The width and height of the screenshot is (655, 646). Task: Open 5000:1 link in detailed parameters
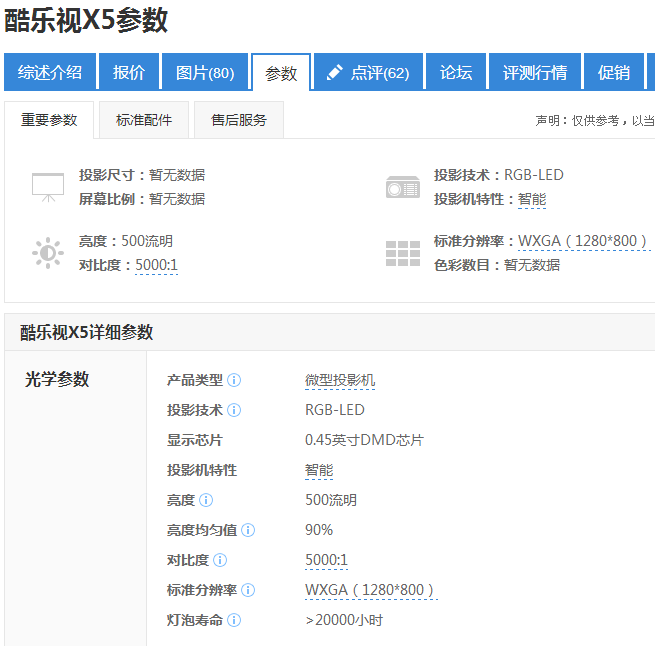click(x=326, y=560)
